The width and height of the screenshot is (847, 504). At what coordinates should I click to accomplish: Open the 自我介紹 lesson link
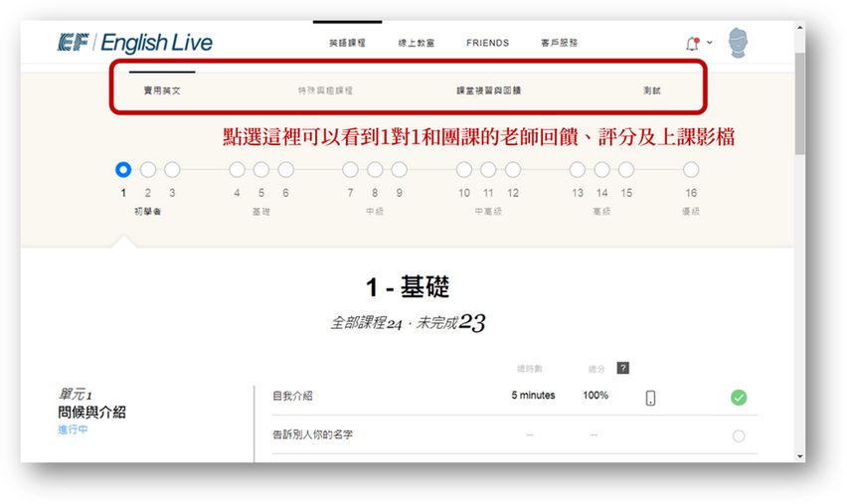pos(292,396)
